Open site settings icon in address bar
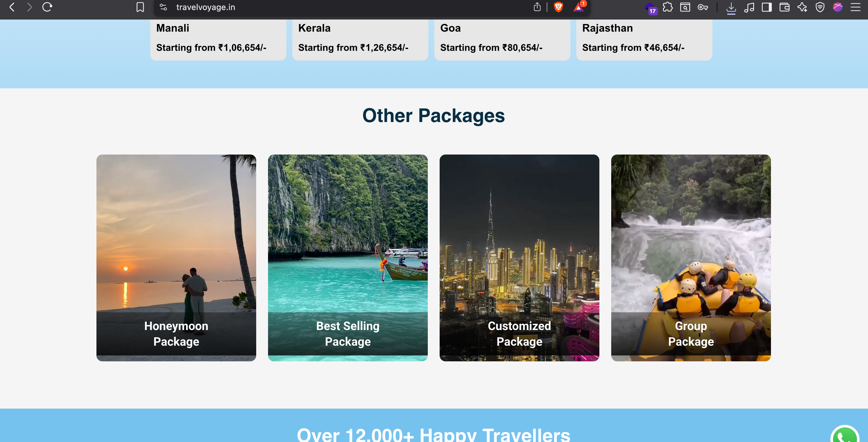The width and height of the screenshot is (868, 442). coord(163,7)
